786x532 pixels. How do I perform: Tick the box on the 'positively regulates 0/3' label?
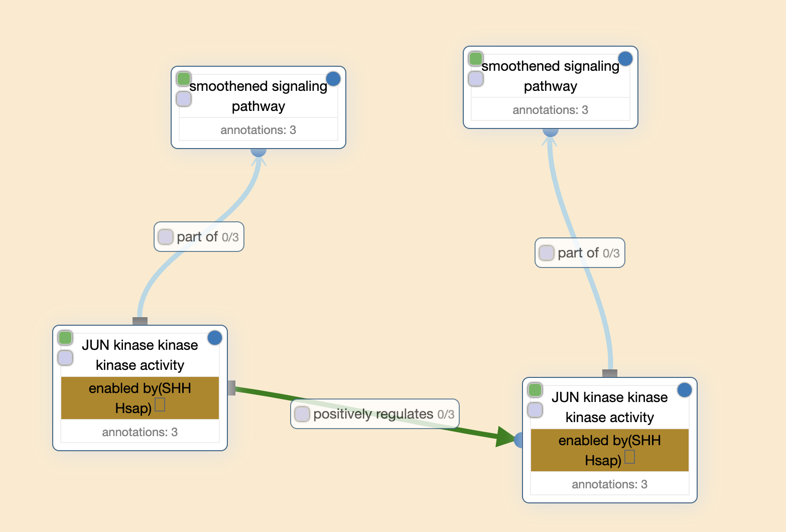click(302, 414)
